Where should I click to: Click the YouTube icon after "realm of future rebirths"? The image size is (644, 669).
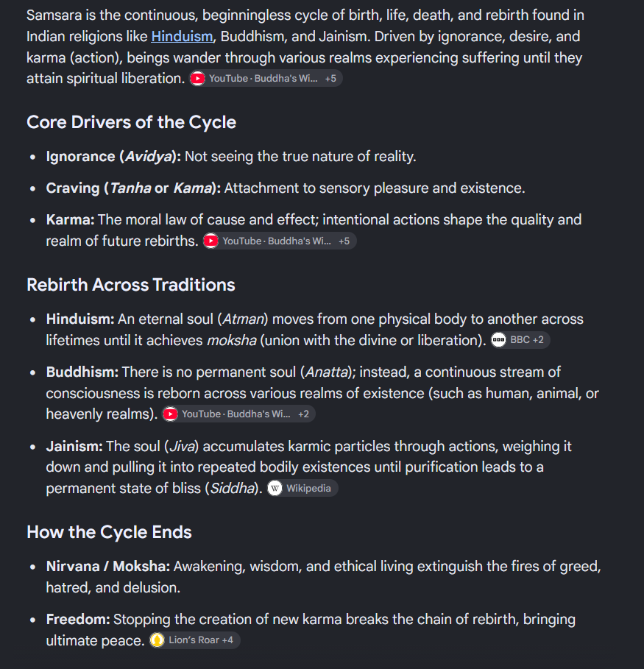point(210,241)
